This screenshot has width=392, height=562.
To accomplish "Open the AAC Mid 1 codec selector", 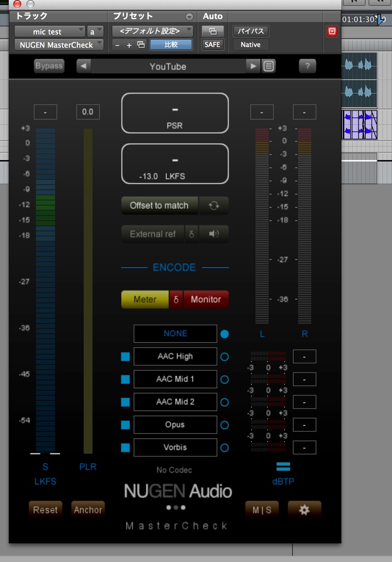I will [175, 379].
